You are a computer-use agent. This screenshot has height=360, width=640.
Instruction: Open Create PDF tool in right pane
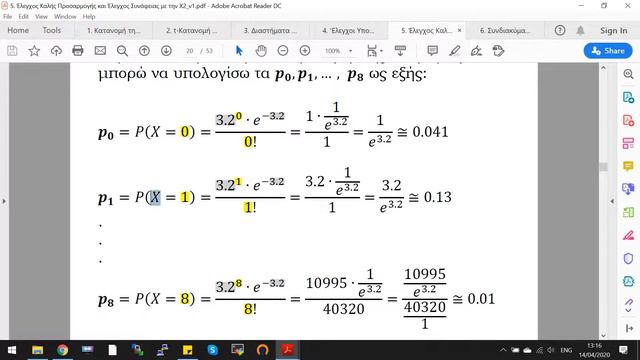click(628, 120)
